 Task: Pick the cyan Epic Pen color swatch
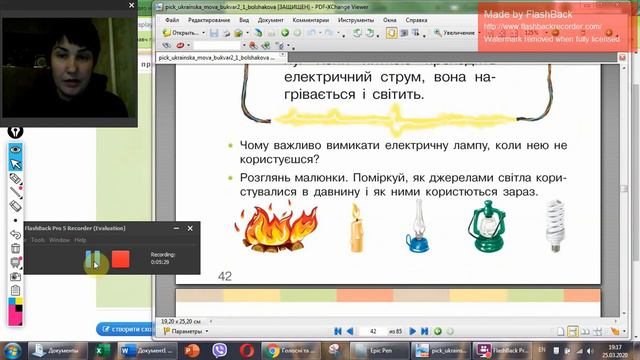[x=12, y=302]
